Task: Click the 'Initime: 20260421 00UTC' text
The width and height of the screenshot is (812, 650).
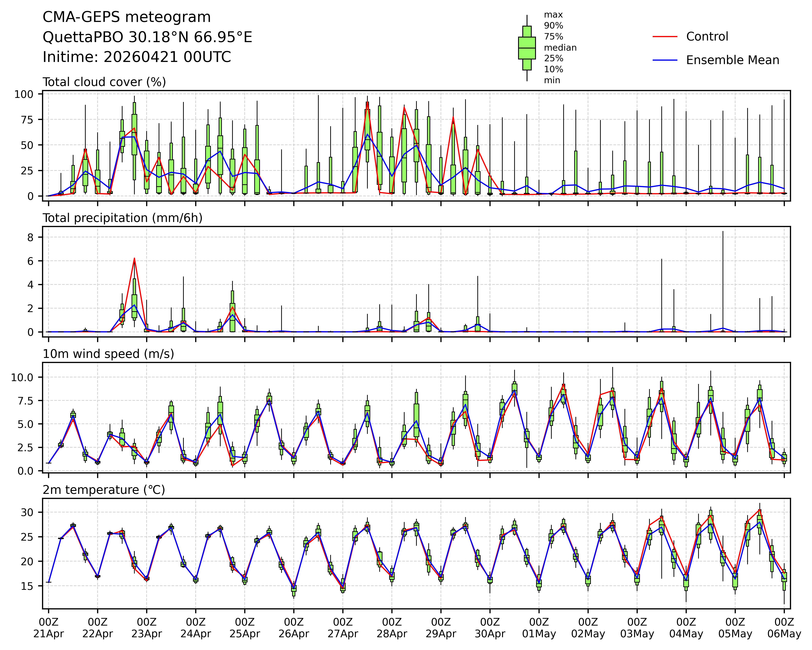Action: tap(137, 57)
